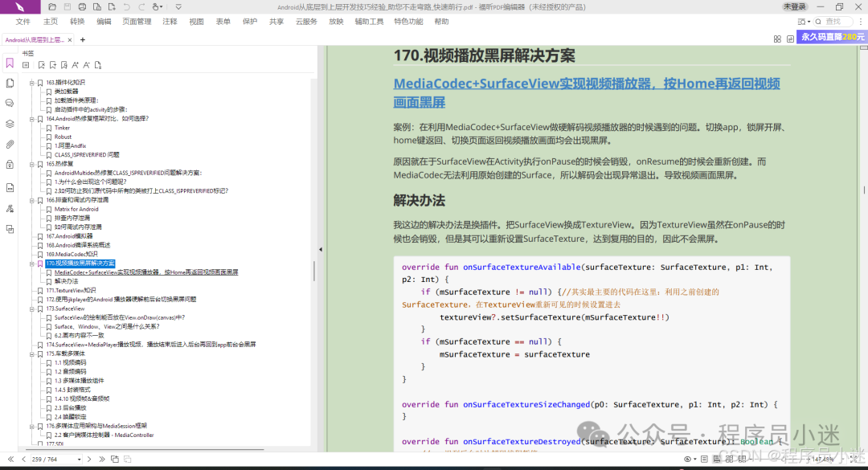Close the Android从底层到上层 document tab
This screenshot has height=470, width=868.
click(x=70, y=40)
